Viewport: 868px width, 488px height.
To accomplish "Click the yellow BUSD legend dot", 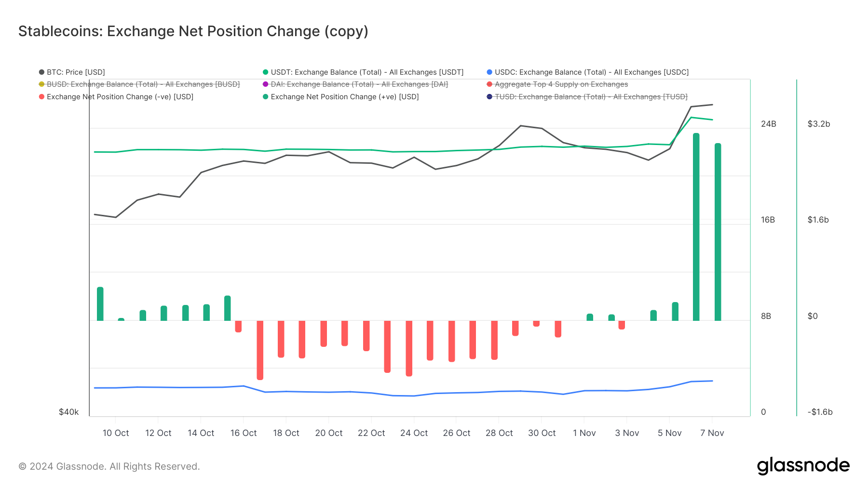I will 42,84.
